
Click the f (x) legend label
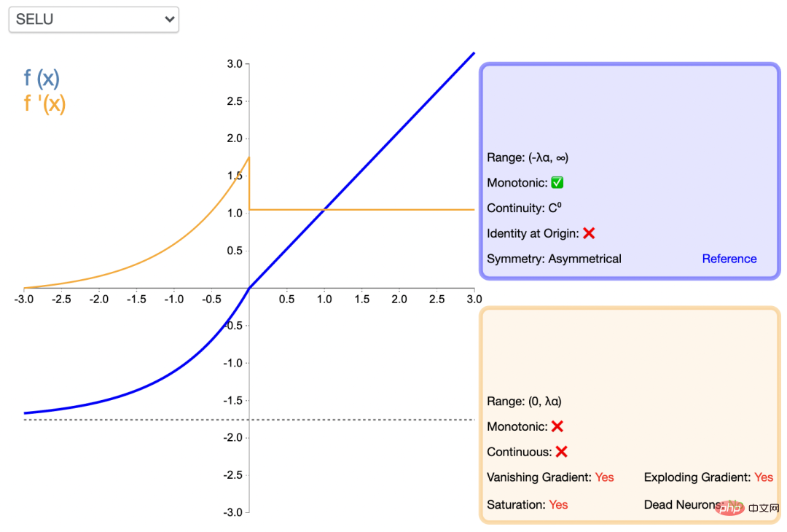click(42, 78)
